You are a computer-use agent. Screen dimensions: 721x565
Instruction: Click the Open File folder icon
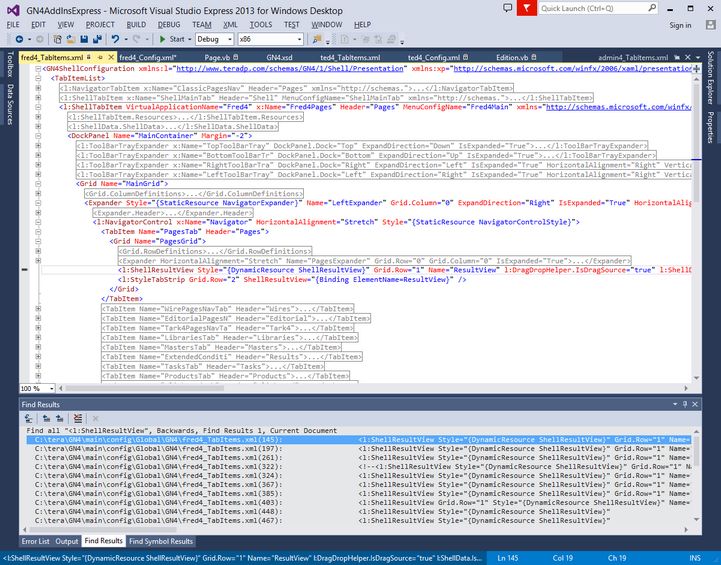pos(70,40)
